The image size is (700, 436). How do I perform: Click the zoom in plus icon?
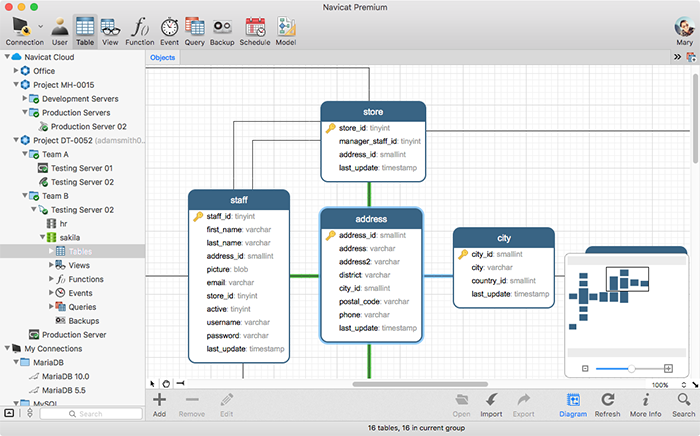click(668, 369)
